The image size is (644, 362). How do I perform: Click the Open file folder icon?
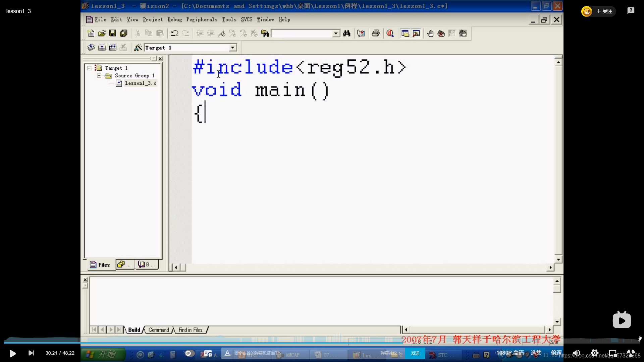click(102, 33)
